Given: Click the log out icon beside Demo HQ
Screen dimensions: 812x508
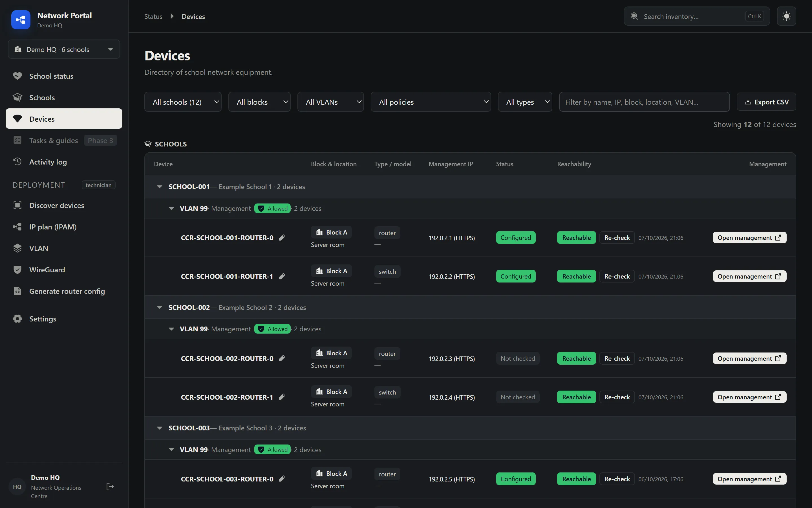Looking at the screenshot, I should click(110, 486).
